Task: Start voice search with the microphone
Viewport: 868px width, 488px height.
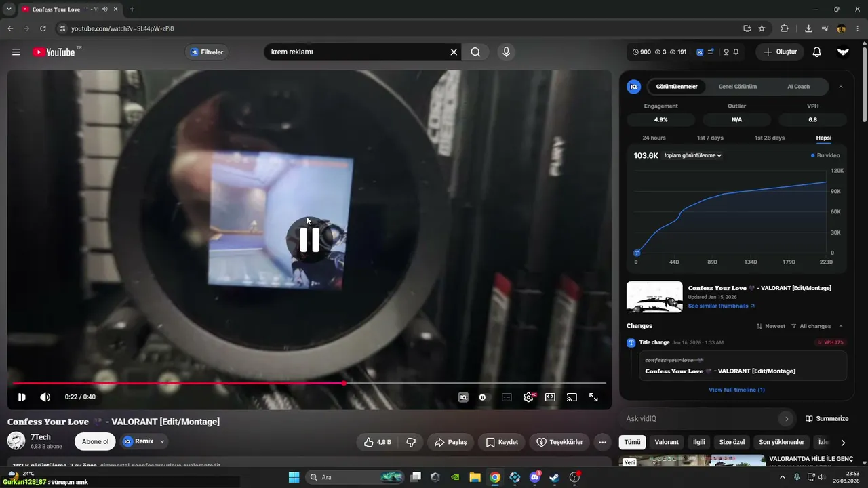Action: click(x=505, y=52)
